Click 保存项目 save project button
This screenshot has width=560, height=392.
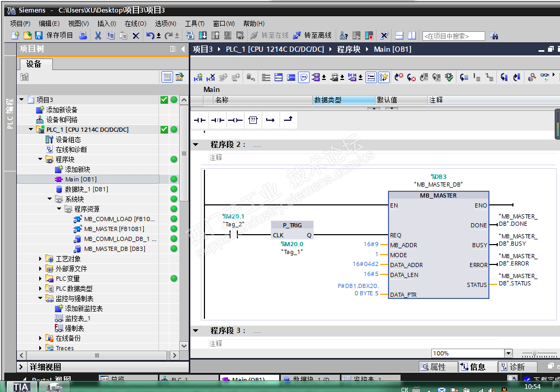click(x=54, y=35)
